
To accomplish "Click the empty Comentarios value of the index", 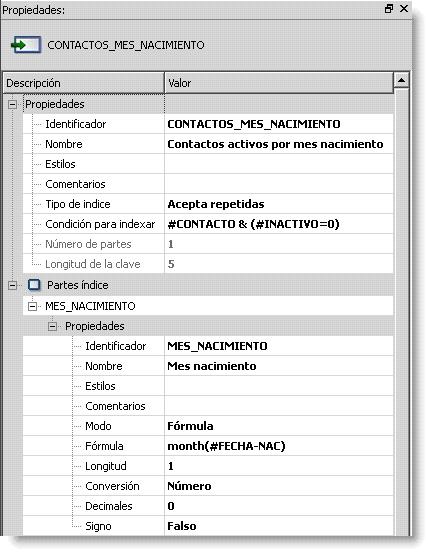I will (278, 184).
